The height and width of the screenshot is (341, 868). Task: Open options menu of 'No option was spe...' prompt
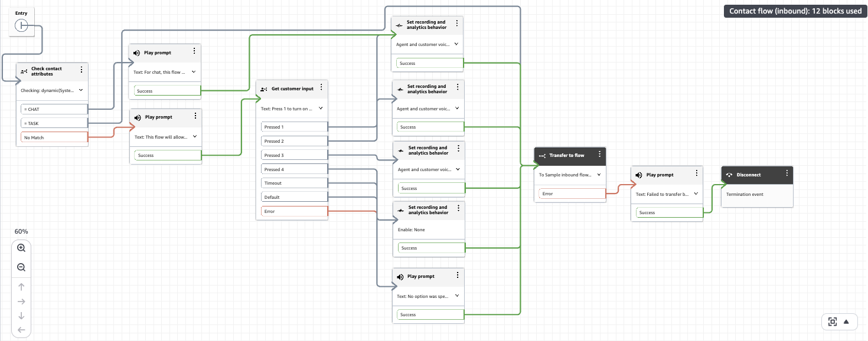point(458,276)
